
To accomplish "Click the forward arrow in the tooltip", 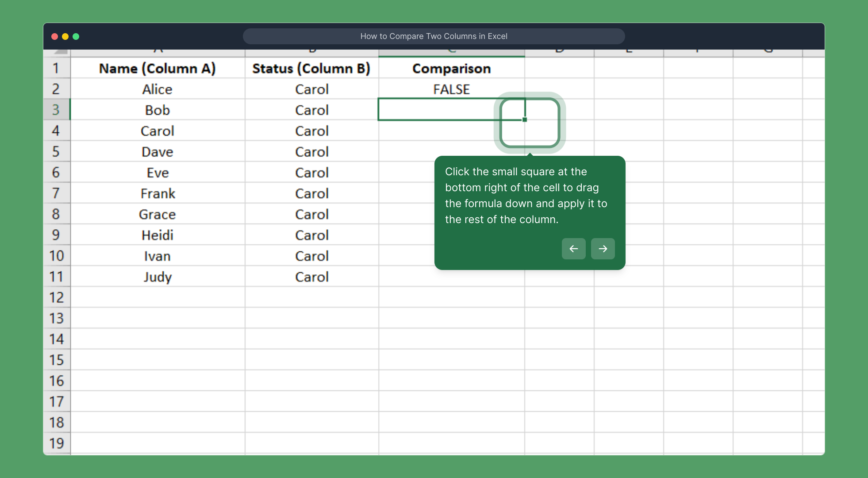I will tap(603, 249).
